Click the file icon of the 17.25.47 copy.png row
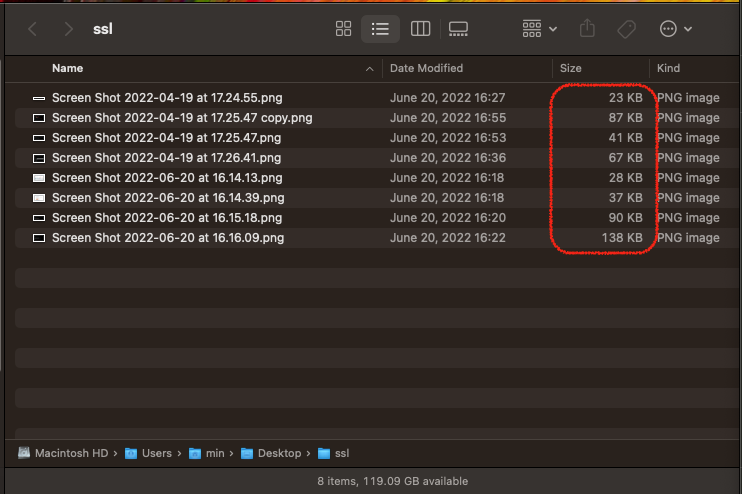742x494 pixels. pos(39,118)
